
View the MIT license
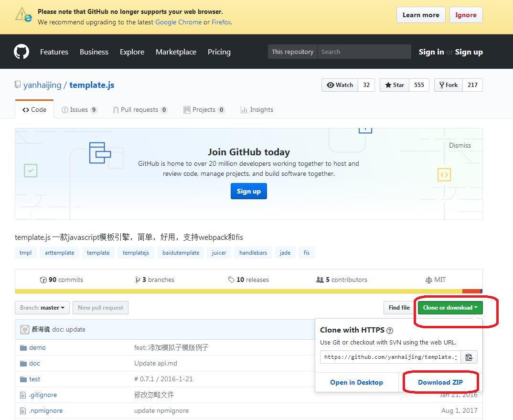436,280
